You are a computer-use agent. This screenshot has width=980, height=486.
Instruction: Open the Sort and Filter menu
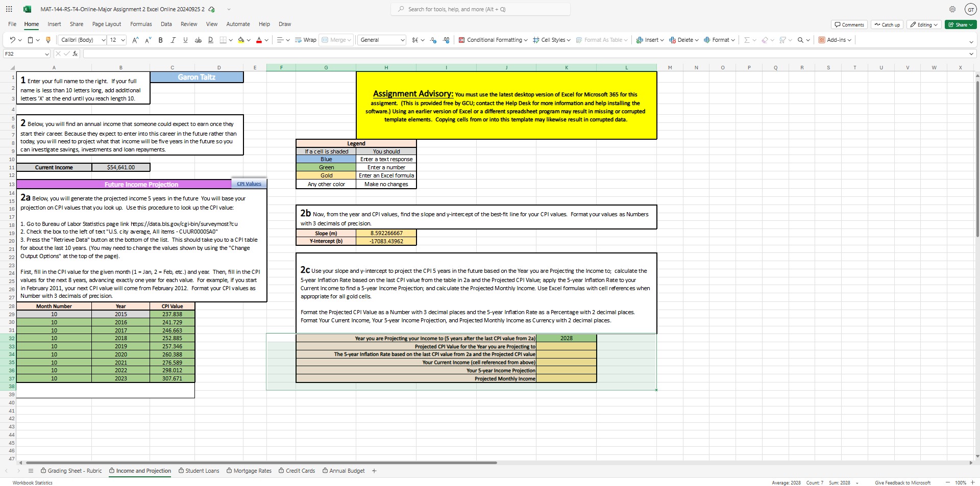pos(785,40)
